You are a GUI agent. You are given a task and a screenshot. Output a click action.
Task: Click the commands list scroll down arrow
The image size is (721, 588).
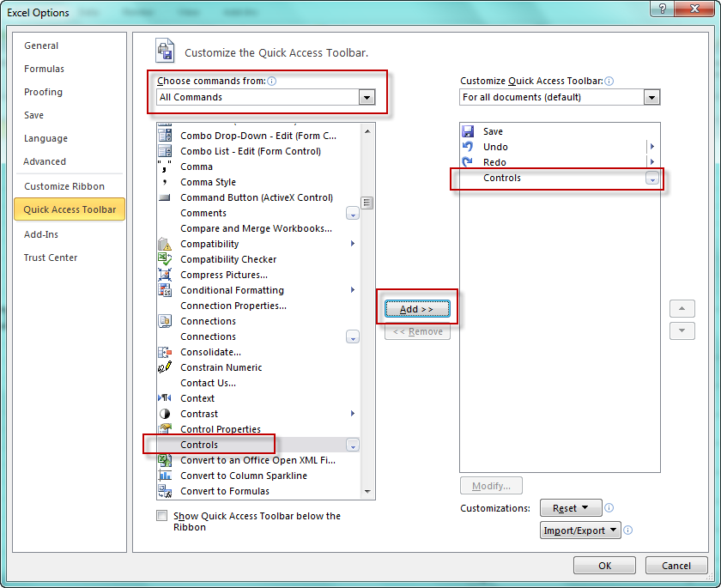(x=367, y=492)
